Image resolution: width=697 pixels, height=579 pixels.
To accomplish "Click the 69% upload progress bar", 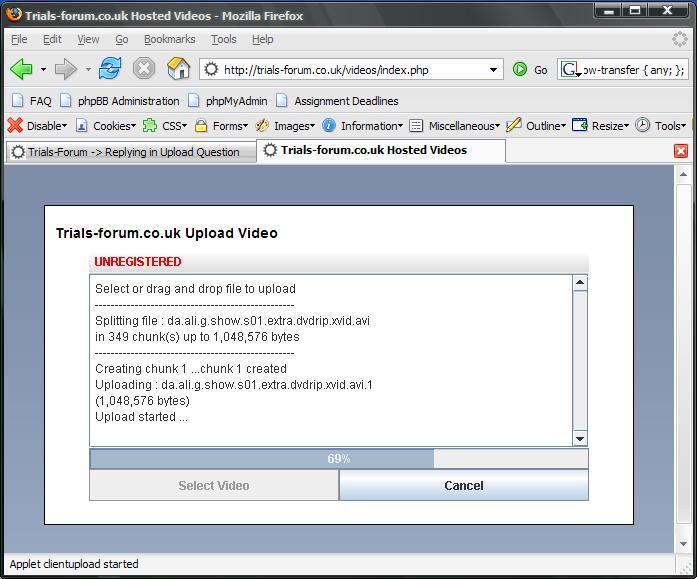I will click(x=339, y=459).
